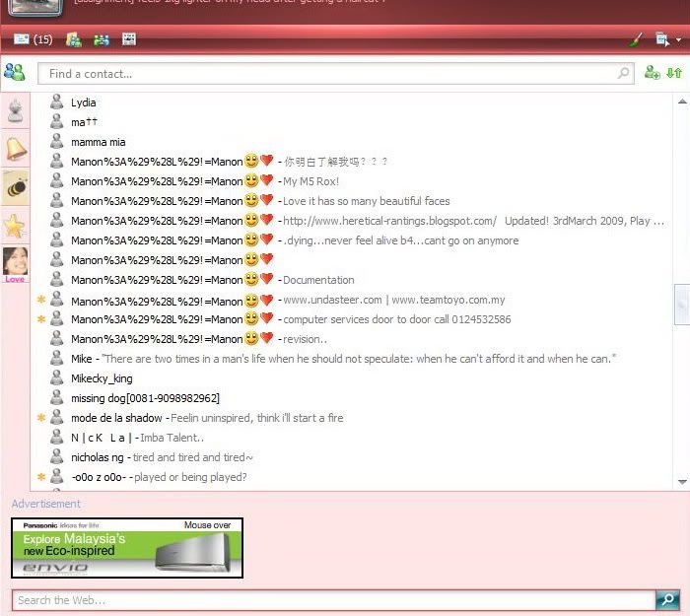Open the Love photo tab in sidebar
The width and height of the screenshot is (690, 616).
tap(16, 265)
